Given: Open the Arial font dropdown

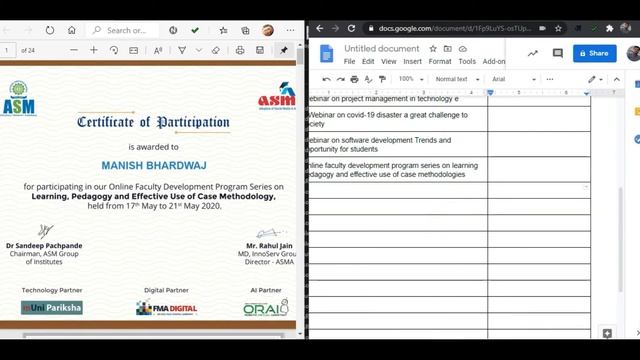Looking at the screenshot, I should pyautogui.click(x=514, y=79).
